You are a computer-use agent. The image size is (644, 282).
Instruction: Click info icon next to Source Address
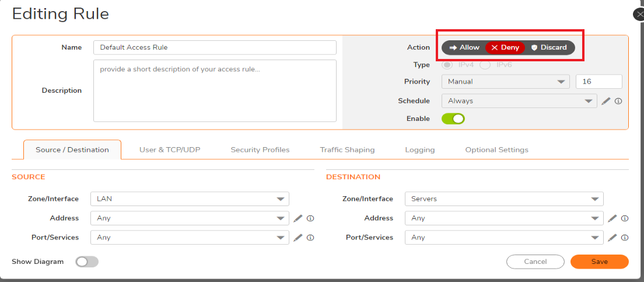coord(310,218)
